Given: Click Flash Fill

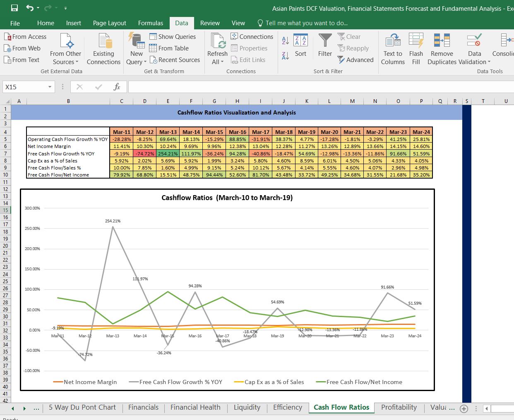Looking at the screenshot, I should pos(416,50).
